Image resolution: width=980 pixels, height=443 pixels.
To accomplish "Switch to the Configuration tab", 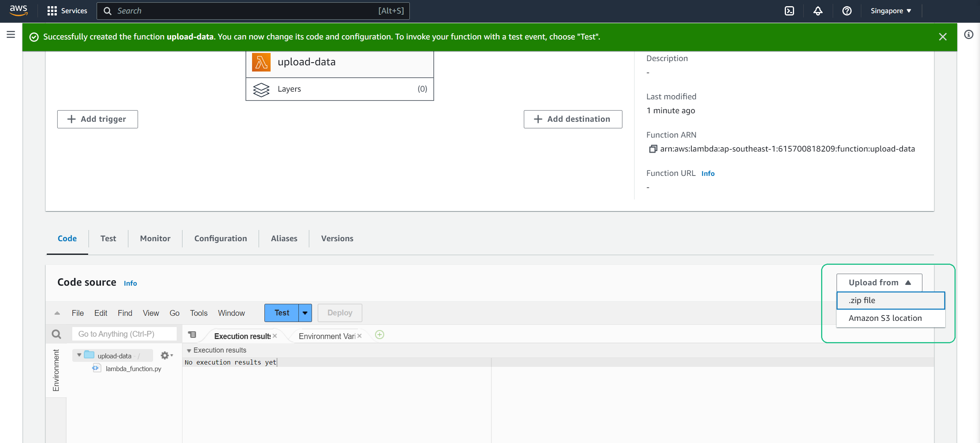I will point(220,239).
